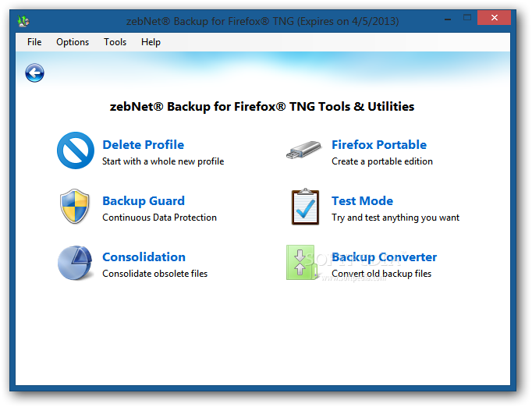Screen dimensions: 532x407
Task: Open the Backup Converter link
Action: coord(384,257)
